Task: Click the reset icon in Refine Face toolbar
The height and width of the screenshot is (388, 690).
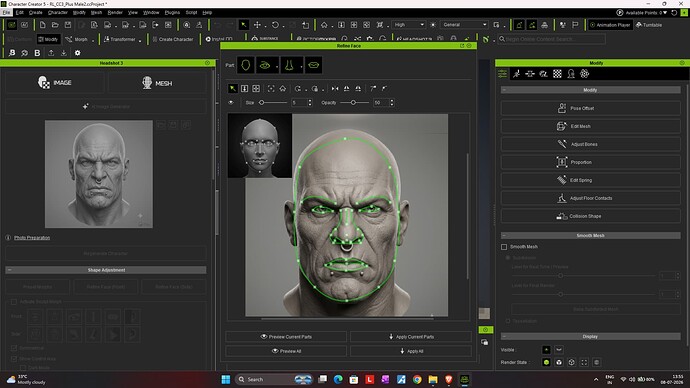Action: point(298,89)
